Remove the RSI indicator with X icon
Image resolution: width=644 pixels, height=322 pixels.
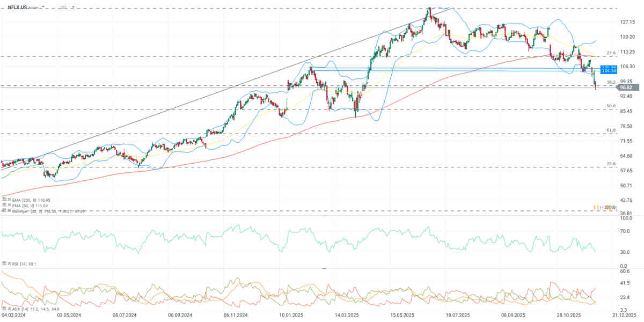[9, 263]
